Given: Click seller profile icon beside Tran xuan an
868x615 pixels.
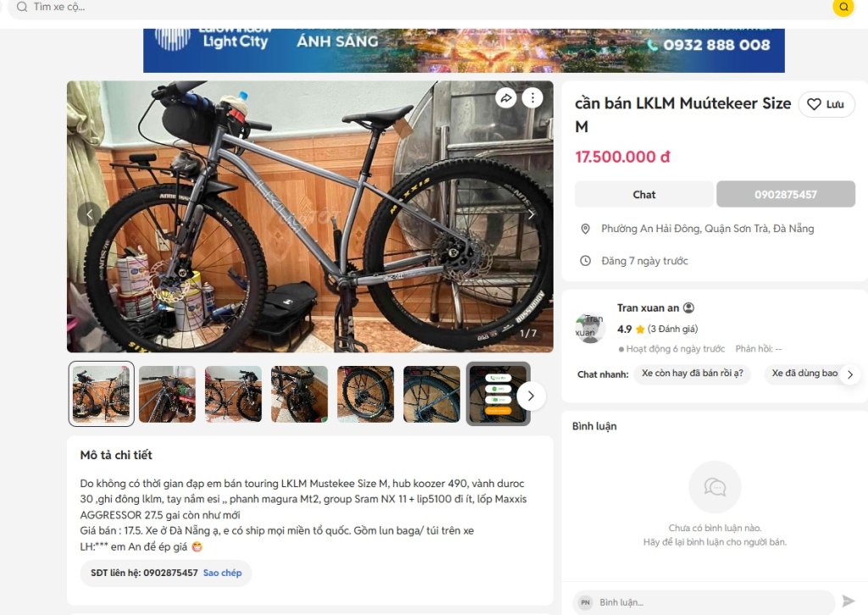Looking at the screenshot, I should click(x=688, y=308).
